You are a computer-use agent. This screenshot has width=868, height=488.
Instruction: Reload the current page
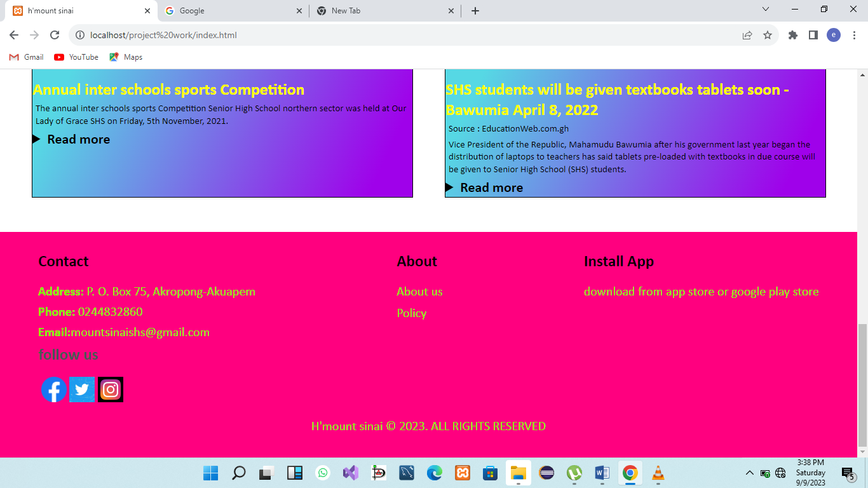55,35
